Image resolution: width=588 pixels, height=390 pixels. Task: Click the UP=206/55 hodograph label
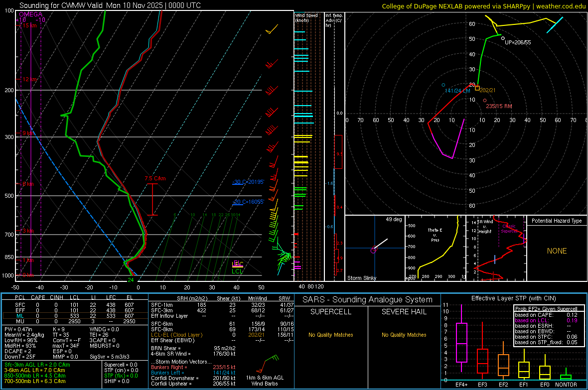[518, 42]
